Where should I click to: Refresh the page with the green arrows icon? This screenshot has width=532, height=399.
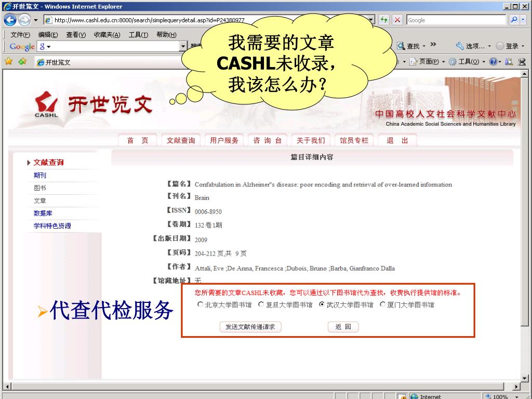pyautogui.click(x=384, y=20)
